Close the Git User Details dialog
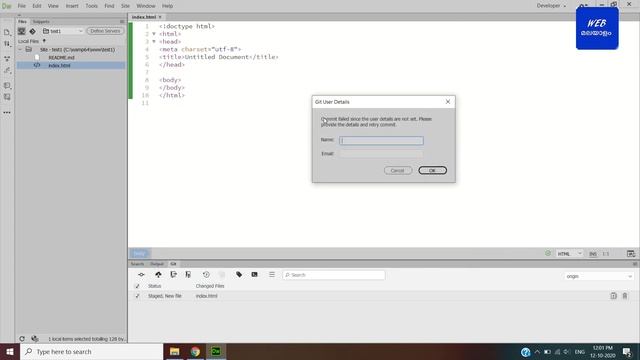Viewport: 640px width, 360px height. point(448,102)
